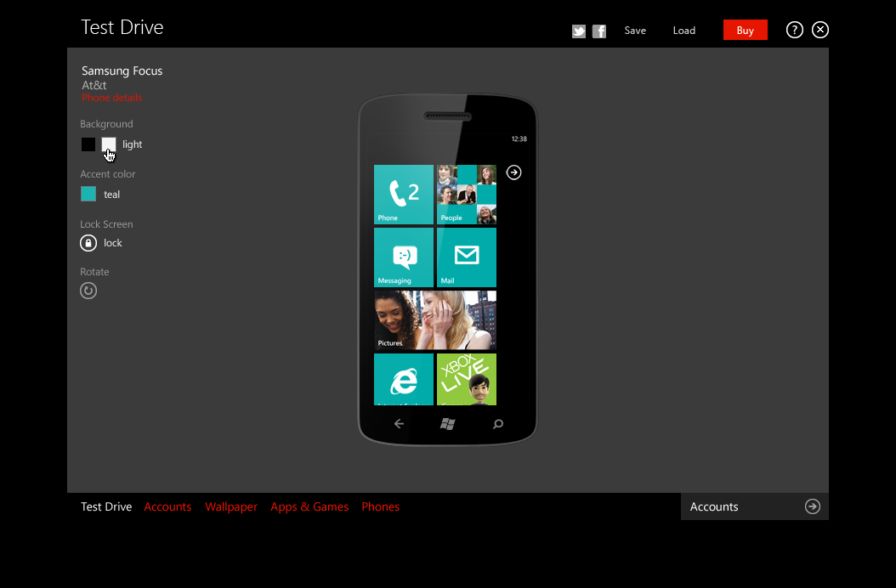
Task: Select the Test Drive tab
Action: coord(106,507)
